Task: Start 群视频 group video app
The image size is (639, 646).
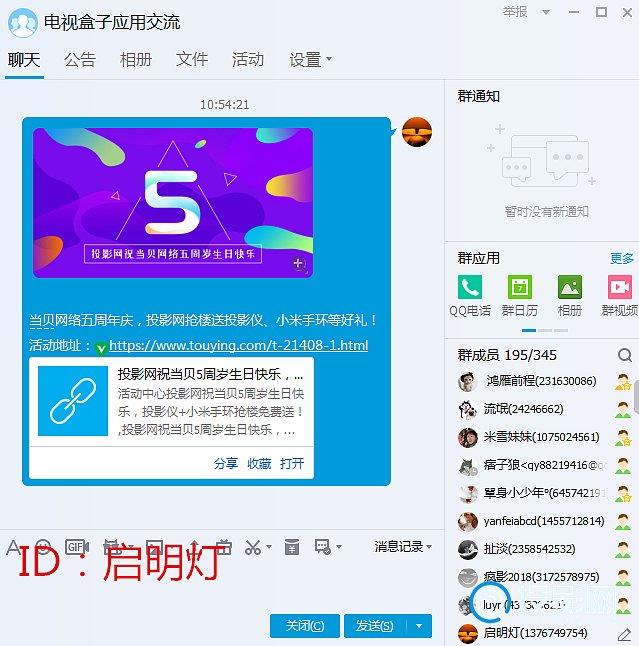Action: 620,296
